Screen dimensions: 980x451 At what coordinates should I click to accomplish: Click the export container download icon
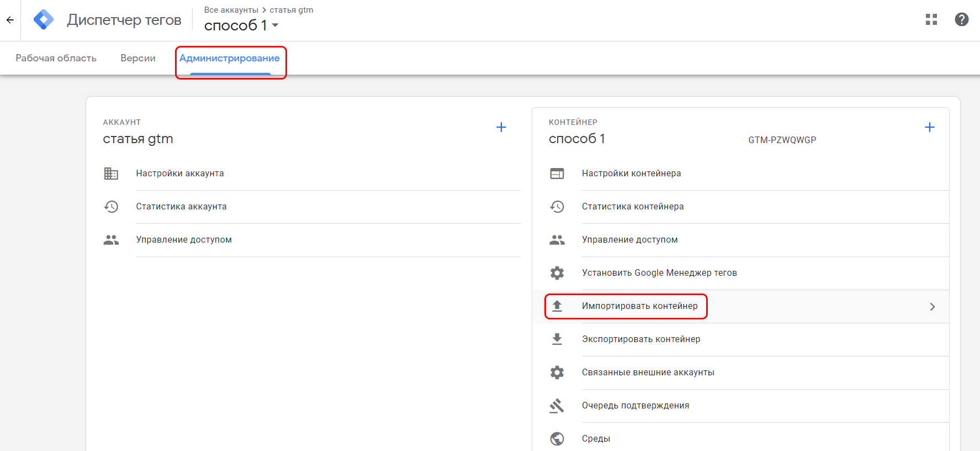click(557, 339)
